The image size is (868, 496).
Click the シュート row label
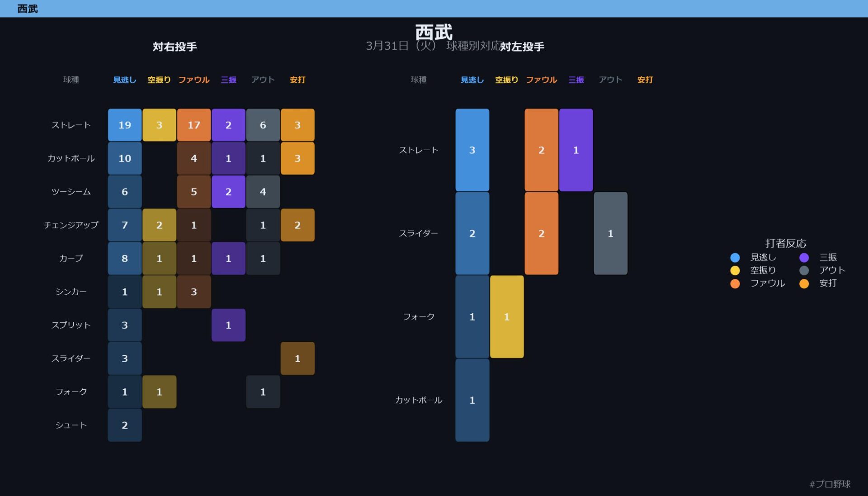coord(71,425)
